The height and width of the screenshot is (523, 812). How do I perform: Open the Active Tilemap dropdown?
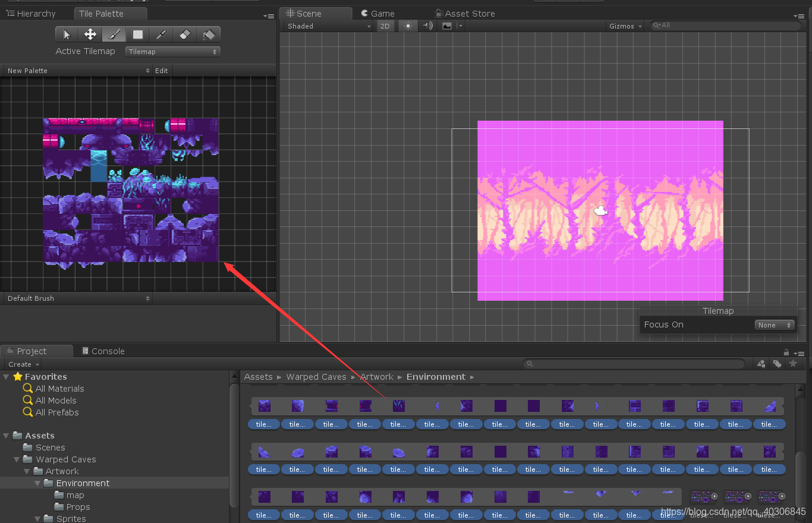[173, 52]
